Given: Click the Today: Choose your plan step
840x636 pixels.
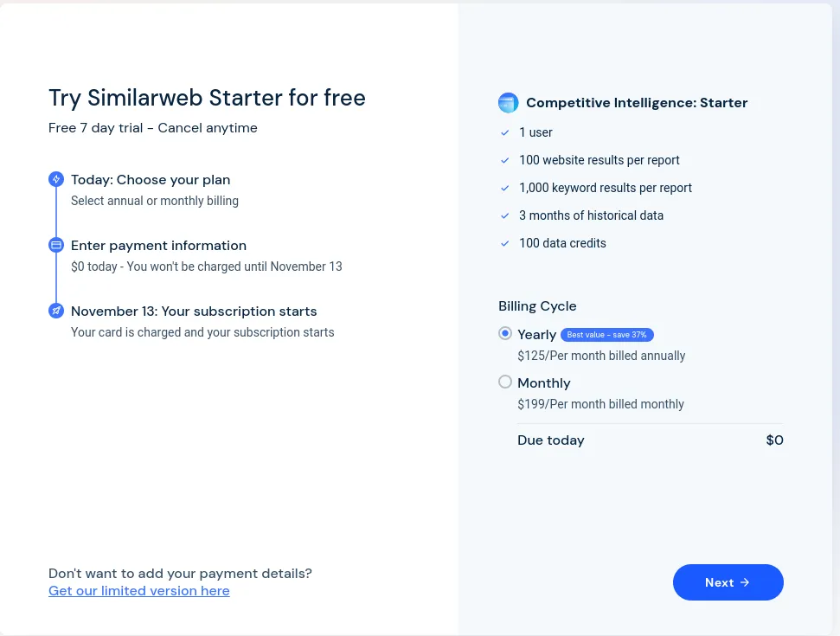Looking at the screenshot, I should pos(151,179).
